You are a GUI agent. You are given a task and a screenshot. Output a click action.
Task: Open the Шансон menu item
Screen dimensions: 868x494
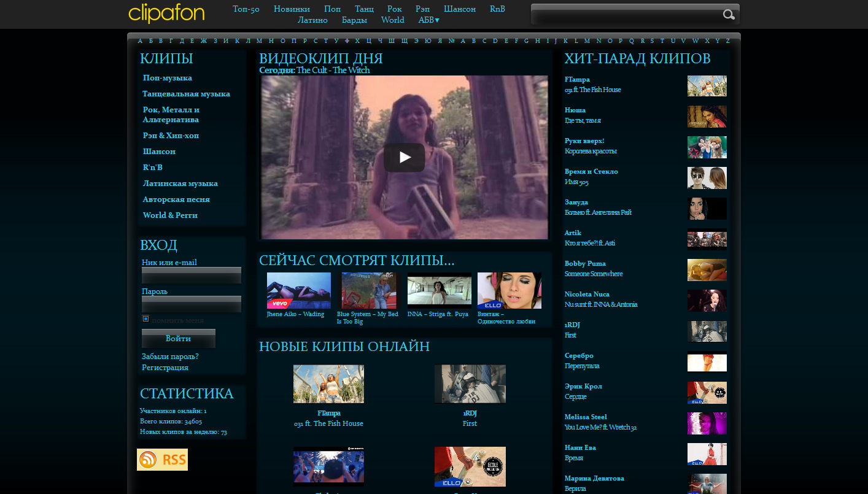(459, 9)
